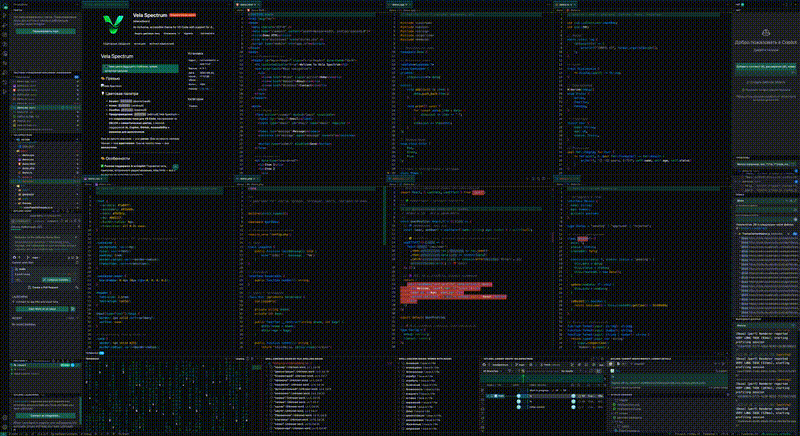Open the Журнал изменений tab of the extension page
The image size is (800, 436).
[x=161, y=44]
